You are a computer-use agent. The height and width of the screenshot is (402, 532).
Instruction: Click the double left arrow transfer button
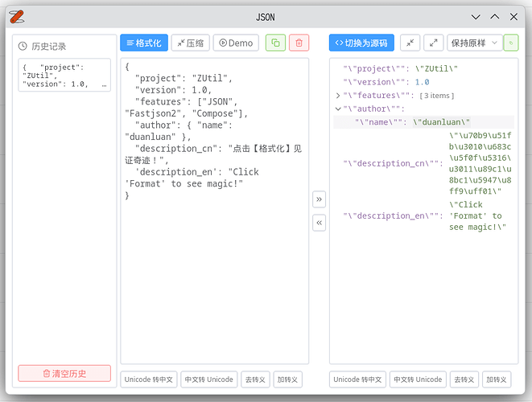pyautogui.click(x=319, y=223)
